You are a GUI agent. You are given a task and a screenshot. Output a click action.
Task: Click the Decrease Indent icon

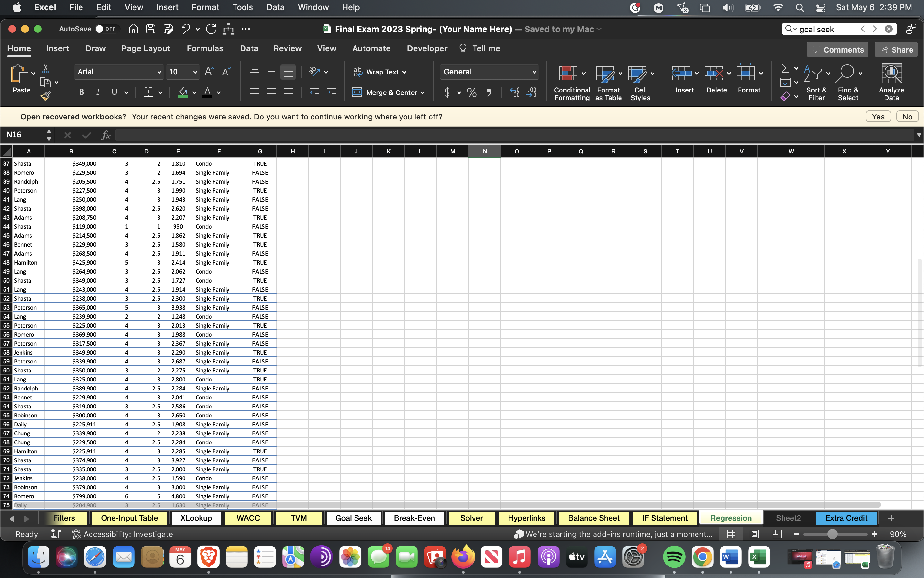pyautogui.click(x=314, y=92)
